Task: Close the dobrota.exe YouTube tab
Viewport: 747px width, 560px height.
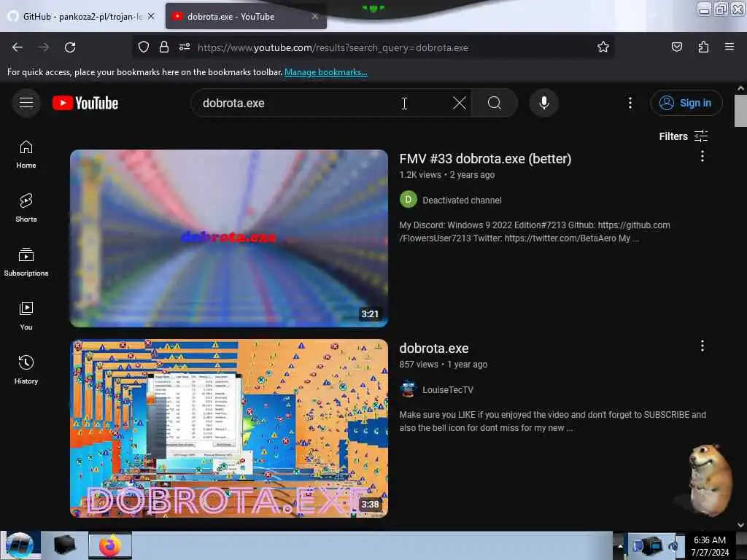Action: (315, 16)
